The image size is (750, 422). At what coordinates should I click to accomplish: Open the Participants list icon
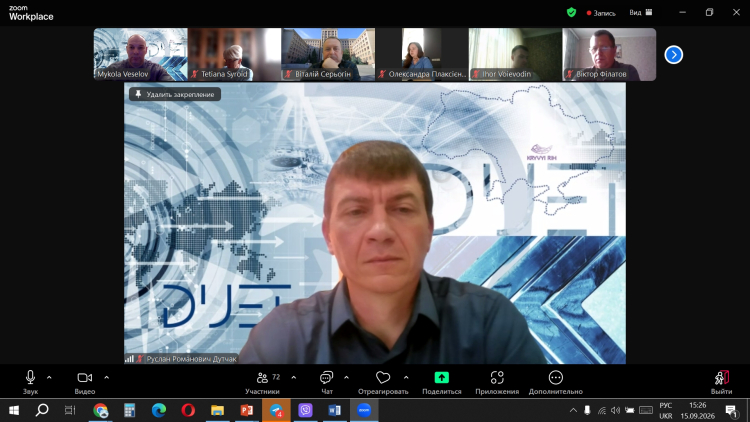[x=262, y=378]
